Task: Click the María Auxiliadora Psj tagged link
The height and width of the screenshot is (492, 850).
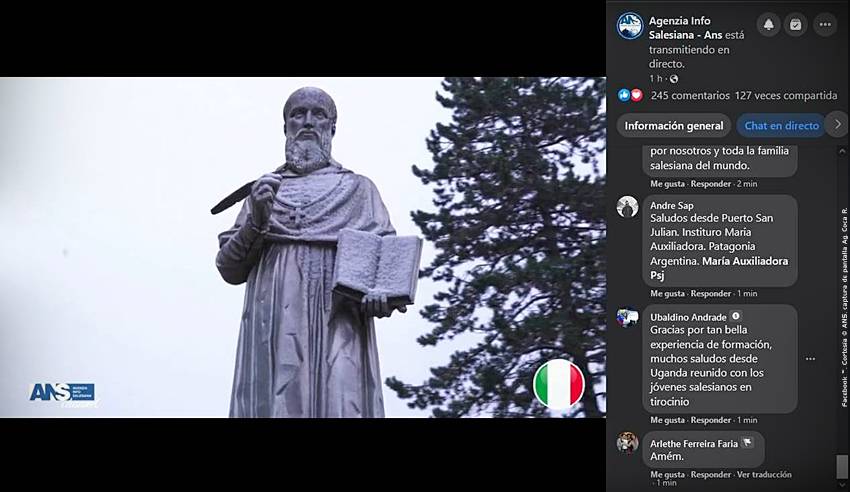Action: click(x=719, y=268)
